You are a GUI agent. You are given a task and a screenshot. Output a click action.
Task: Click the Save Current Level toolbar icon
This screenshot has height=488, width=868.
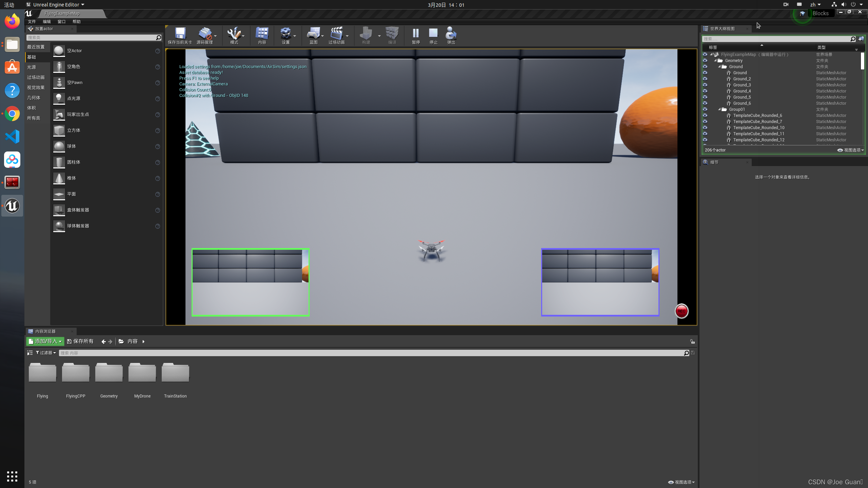point(180,34)
